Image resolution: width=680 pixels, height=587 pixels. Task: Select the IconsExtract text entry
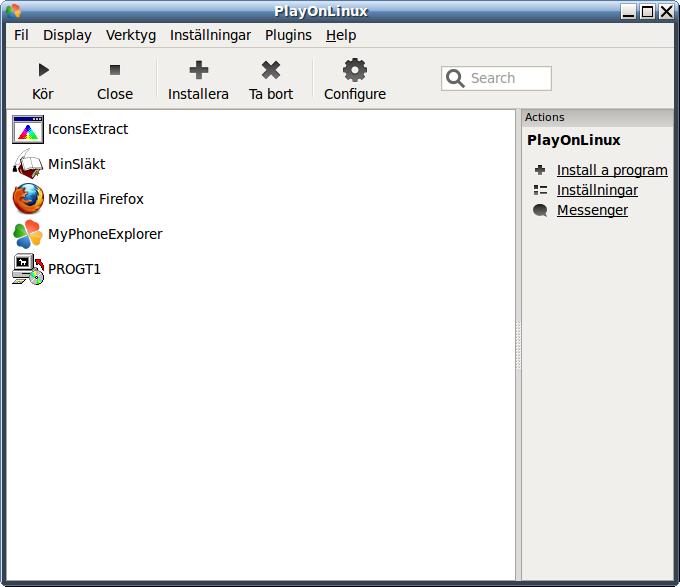click(x=88, y=129)
